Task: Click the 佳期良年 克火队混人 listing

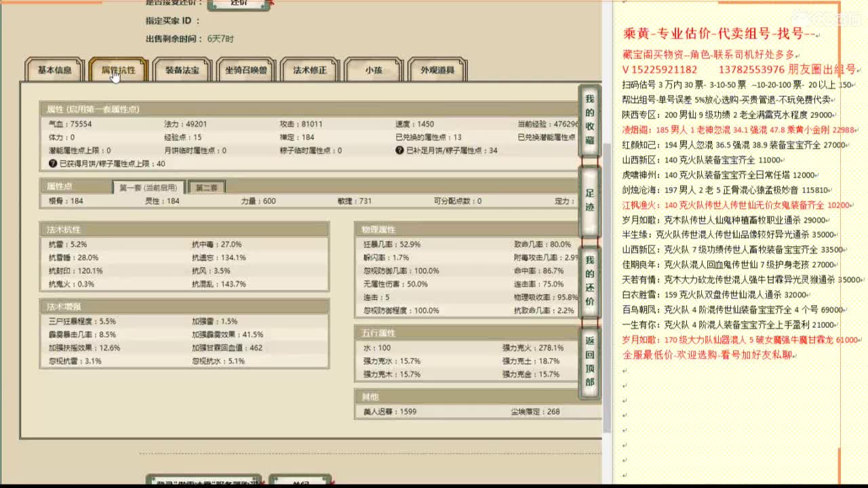Action: click(728, 265)
